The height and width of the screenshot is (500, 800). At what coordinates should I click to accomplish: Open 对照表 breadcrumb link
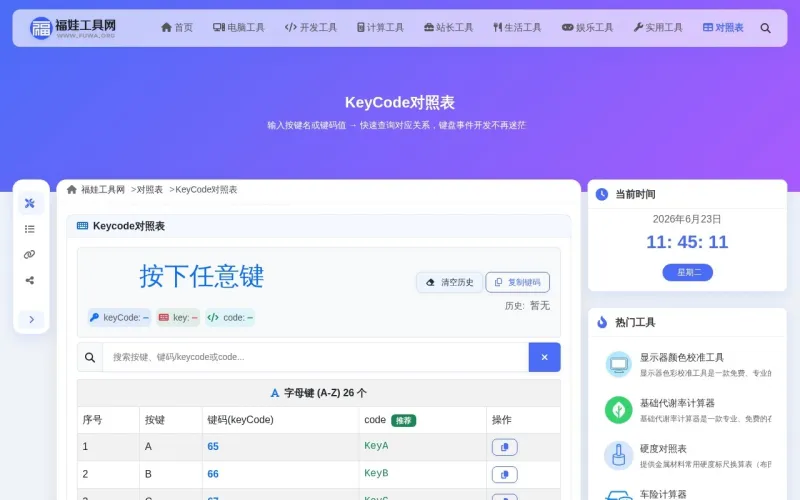point(149,189)
